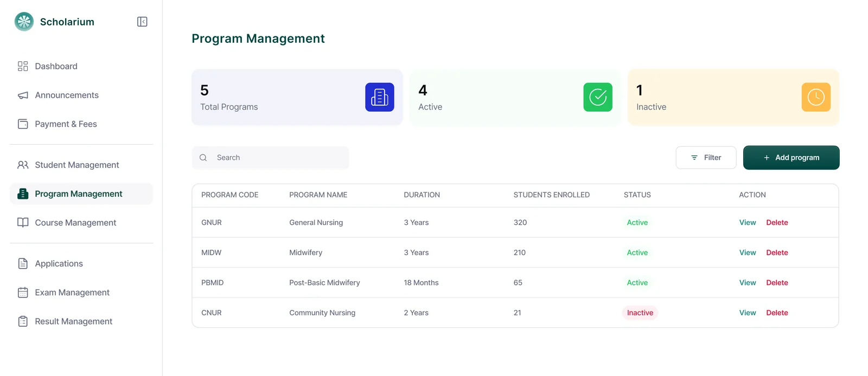The width and height of the screenshot is (868, 376).
Task: Click the Total Programs summary card
Action: [297, 97]
